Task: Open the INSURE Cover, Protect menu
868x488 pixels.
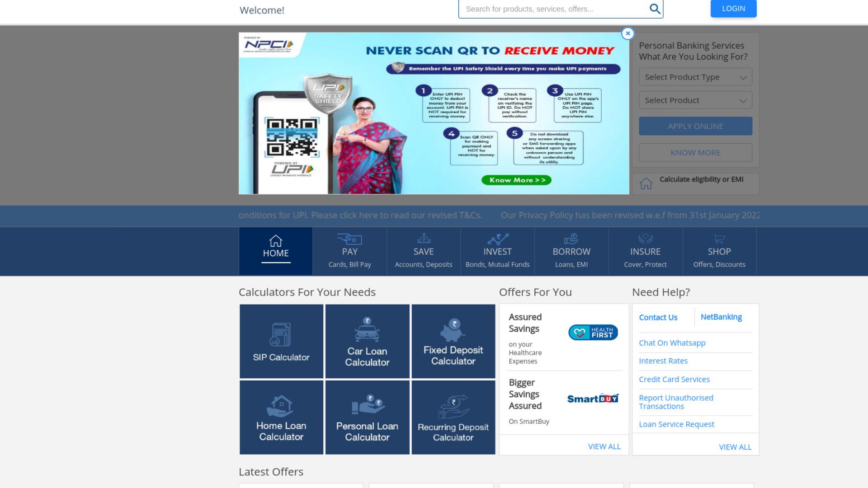Action: click(646, 251)
